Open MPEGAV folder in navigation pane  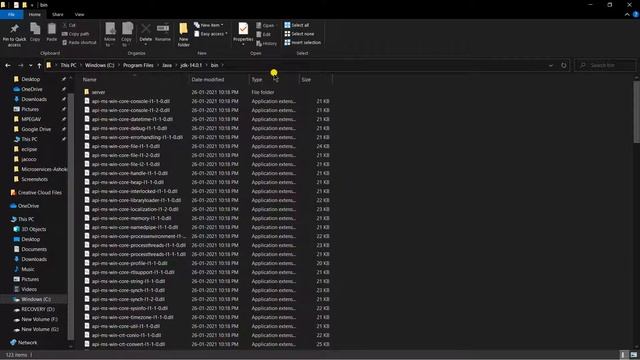(31, 119)
